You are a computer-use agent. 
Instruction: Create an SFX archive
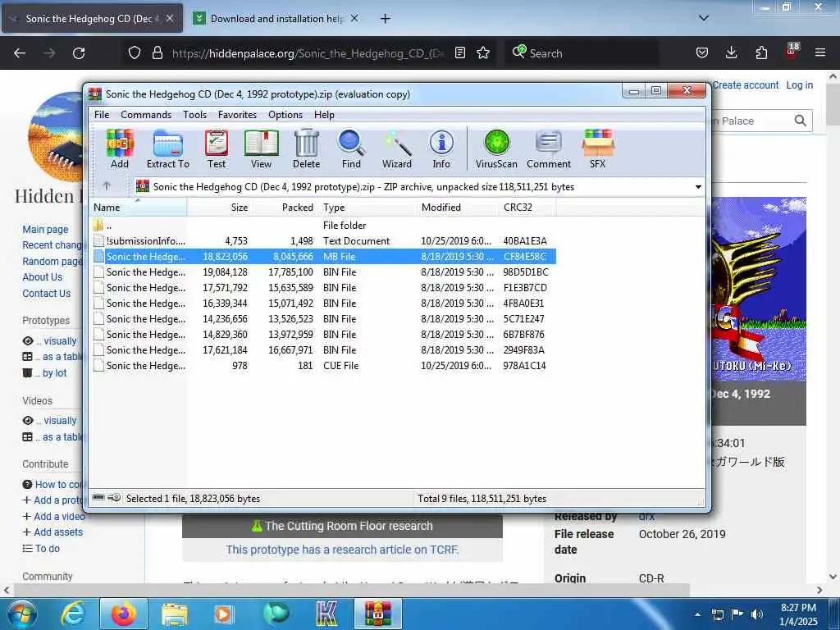598,149
